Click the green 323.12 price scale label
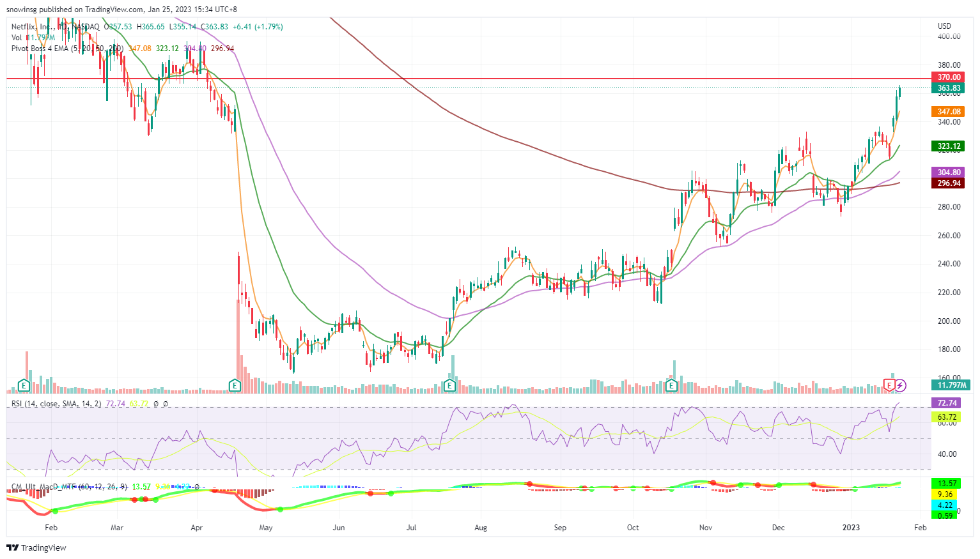The height and width of the screenshot is (559, 980). (949, 146)
